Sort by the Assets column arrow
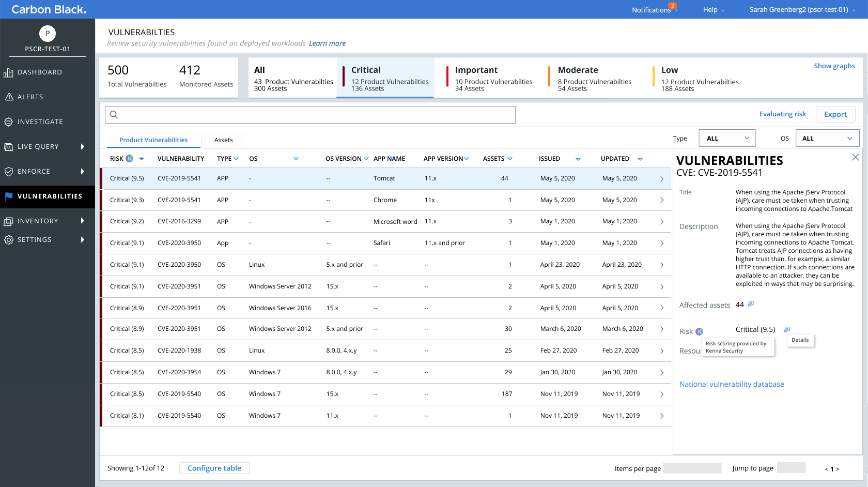 [510, 159]
